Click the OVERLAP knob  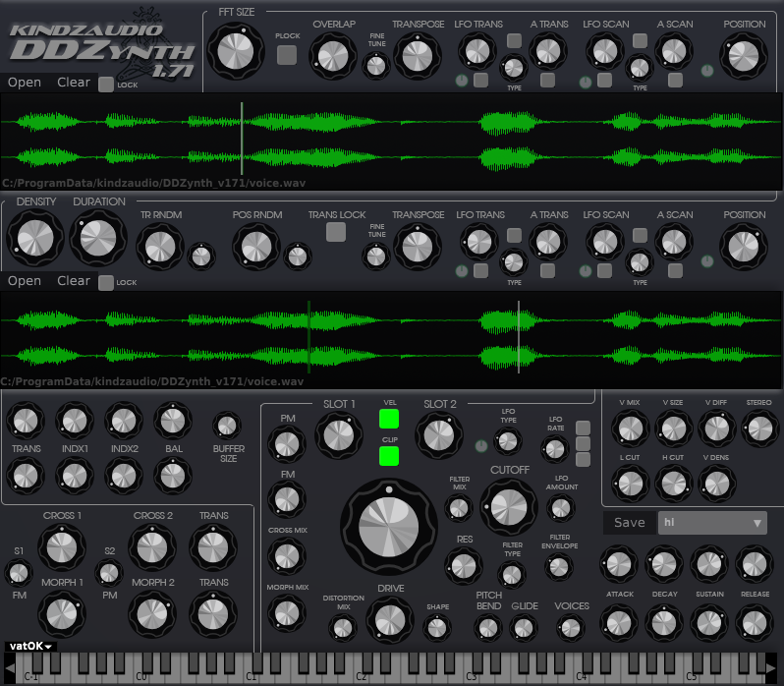(333, 56)
